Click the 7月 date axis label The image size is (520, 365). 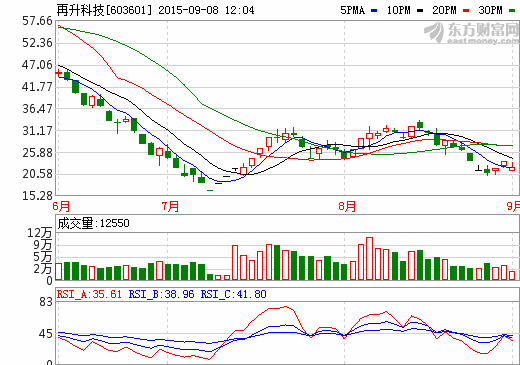pyautogui.click(x=170, y=206)
